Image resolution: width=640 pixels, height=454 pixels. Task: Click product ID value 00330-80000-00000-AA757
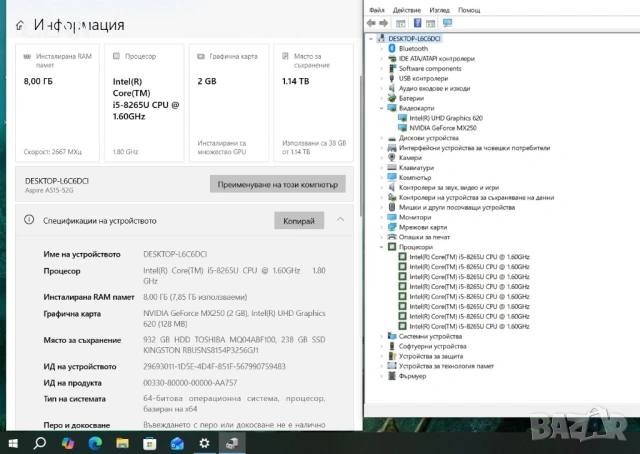(x=190, y=383)
